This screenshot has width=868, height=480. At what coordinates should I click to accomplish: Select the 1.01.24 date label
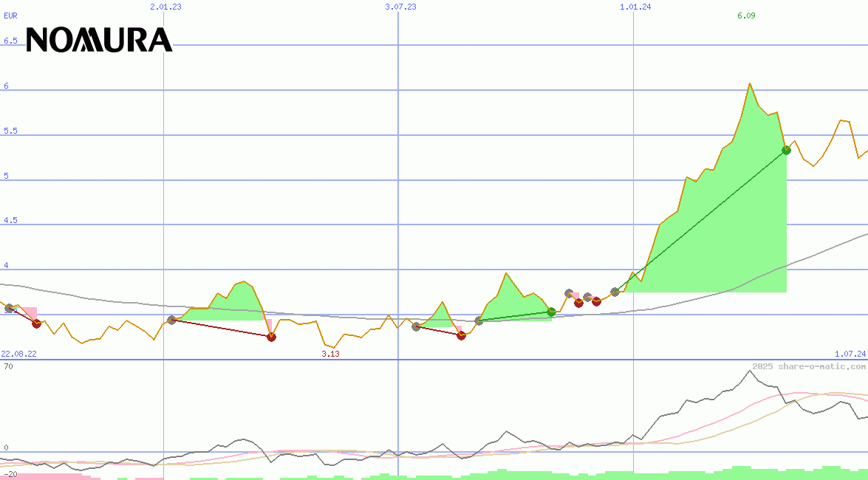coord(635,7)
